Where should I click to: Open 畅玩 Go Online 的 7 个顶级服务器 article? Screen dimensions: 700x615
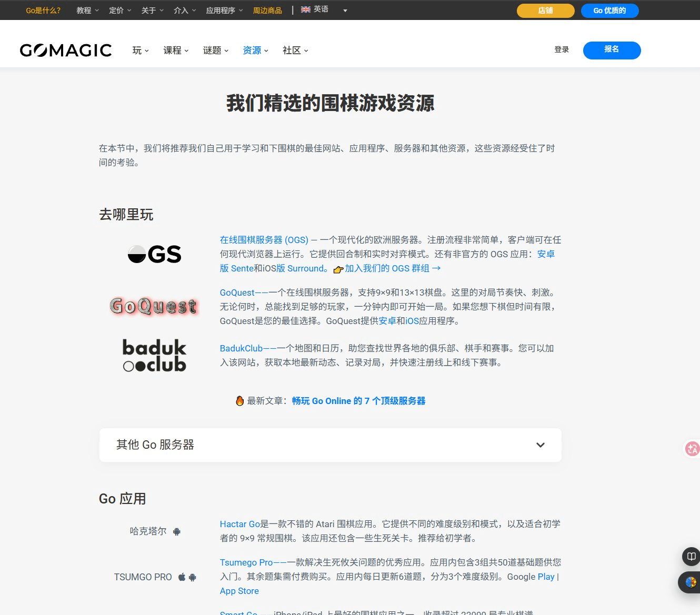click(358, 401)
